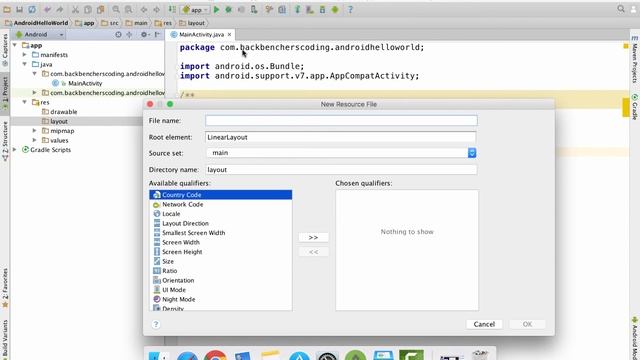The width and height of the screenshot is (640, 360).
Task: Select Orientation qualifier
Action: click(220, 280)
